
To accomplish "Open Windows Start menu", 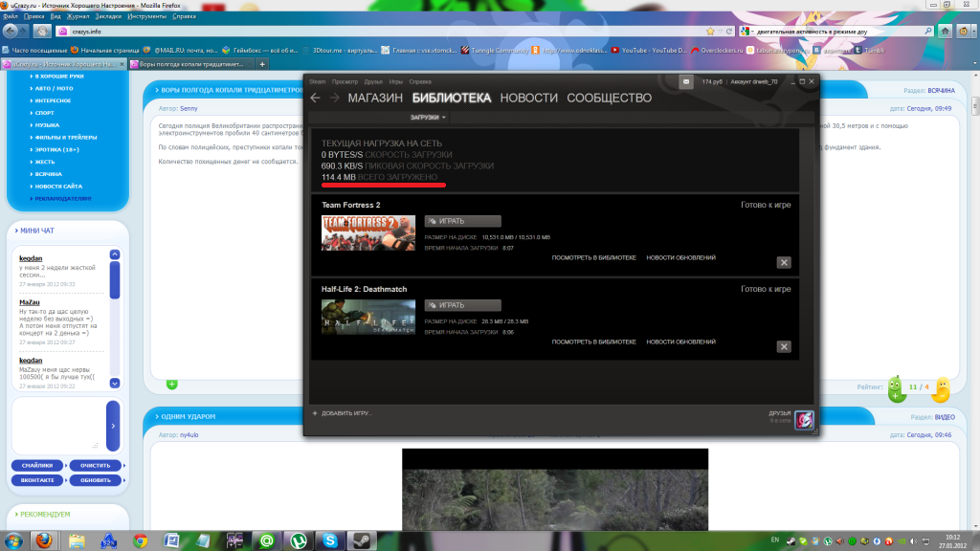I will 13,540.
